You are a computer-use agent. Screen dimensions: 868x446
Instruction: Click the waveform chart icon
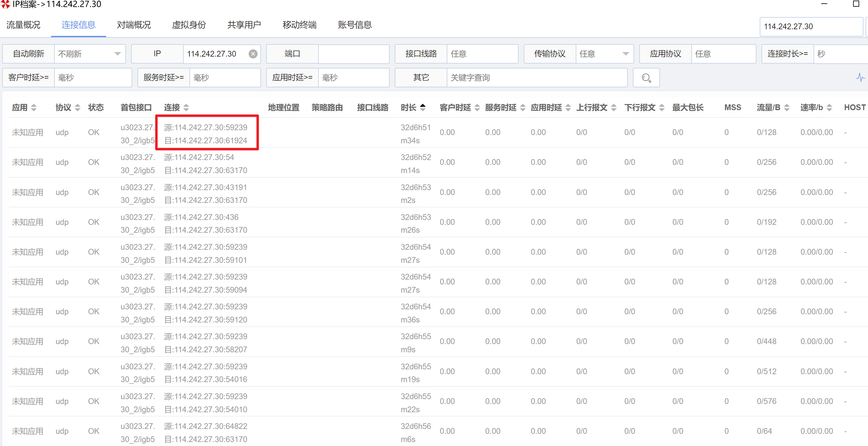pyautogui.click(x=860, y=78)
